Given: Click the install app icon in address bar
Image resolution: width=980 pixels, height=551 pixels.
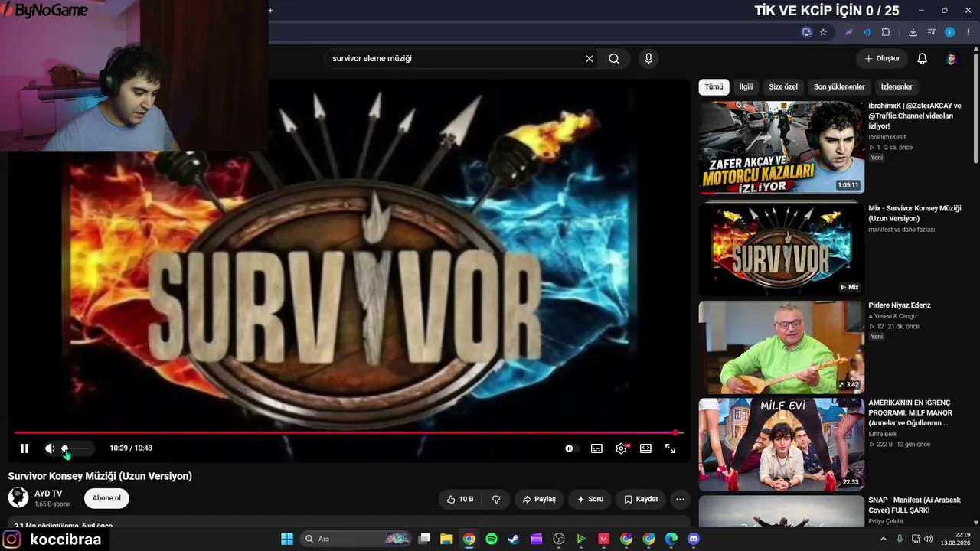Looking at the screenshot, I should [806, 32].
